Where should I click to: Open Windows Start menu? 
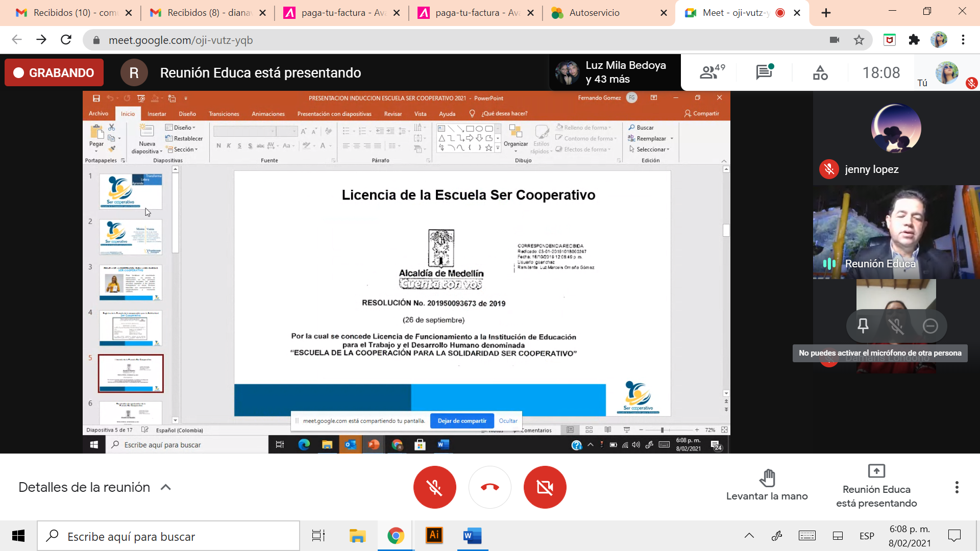click(x=18, y=536)
